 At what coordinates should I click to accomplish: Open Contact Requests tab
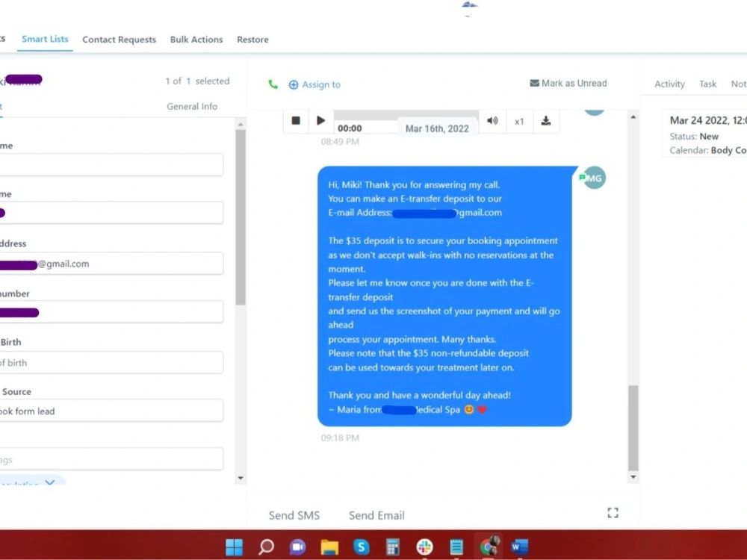click(x=119, y=40)
